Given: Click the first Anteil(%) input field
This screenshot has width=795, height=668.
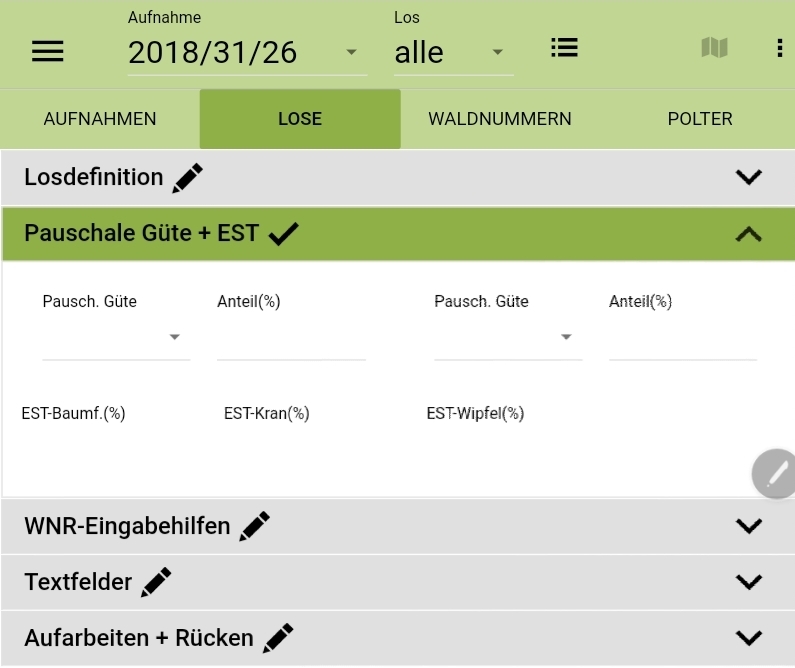Looking at the screenshot, I should [x=291, y=340].
